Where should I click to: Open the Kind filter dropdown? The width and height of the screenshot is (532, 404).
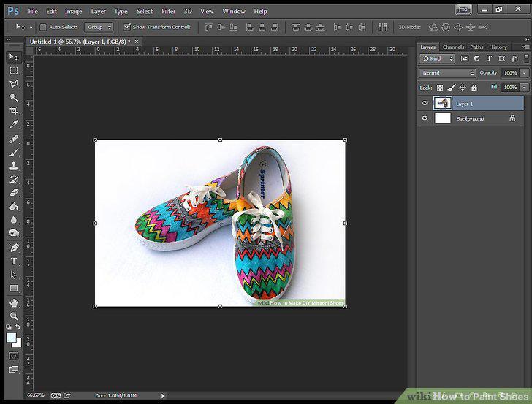pyautogui.click(x=437, y=58)
